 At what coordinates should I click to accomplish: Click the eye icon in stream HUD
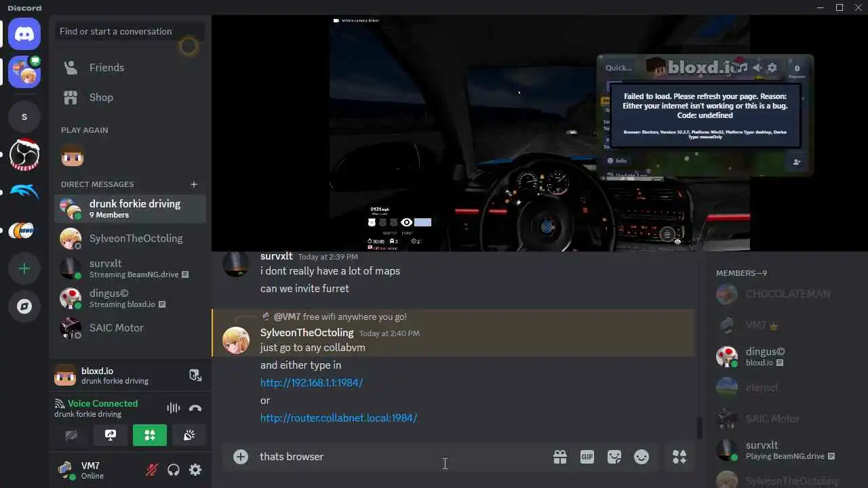(406, 222)
